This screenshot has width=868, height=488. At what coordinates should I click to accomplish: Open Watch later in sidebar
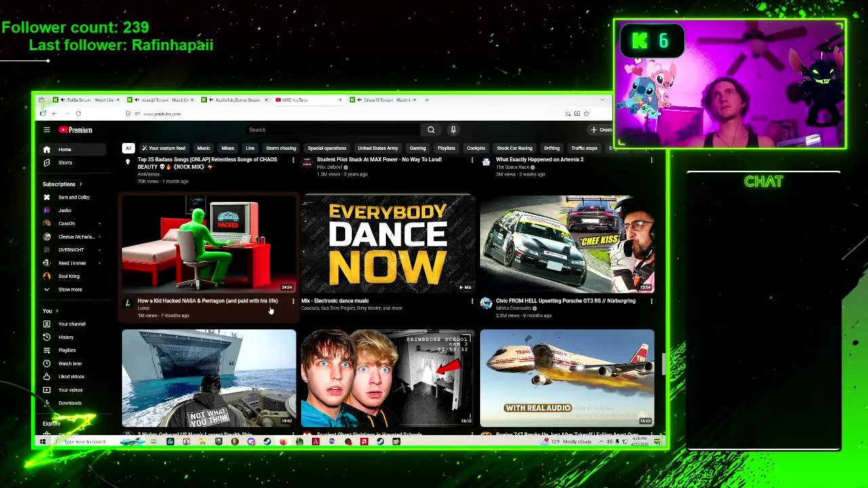click(x=73, y=363)
